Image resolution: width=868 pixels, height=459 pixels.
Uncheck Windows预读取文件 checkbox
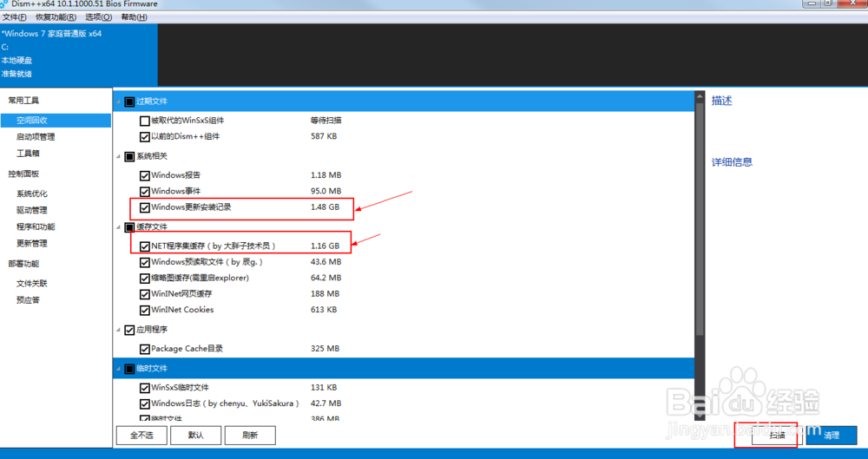coord(144,262)
